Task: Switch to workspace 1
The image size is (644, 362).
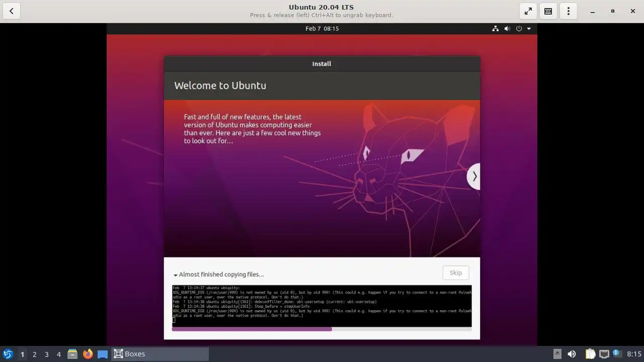Action: coord(22,354)
